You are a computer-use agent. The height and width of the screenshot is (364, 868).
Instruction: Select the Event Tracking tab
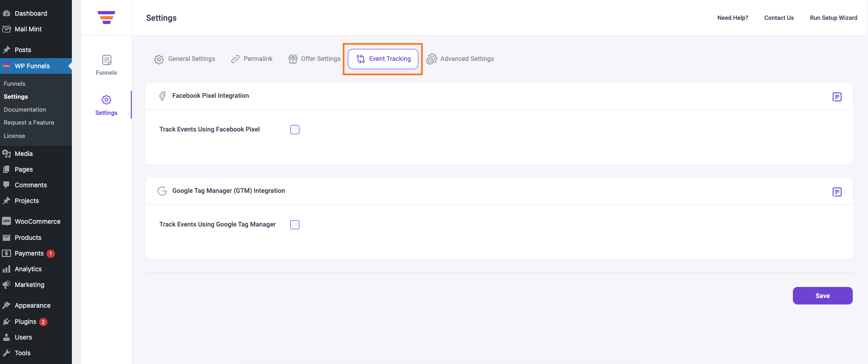383,59
